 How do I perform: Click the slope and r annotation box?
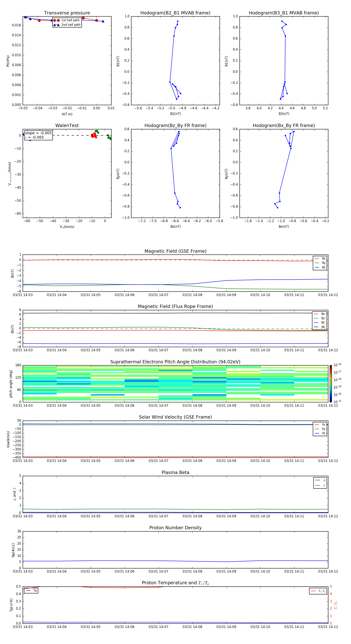[38, 135]
